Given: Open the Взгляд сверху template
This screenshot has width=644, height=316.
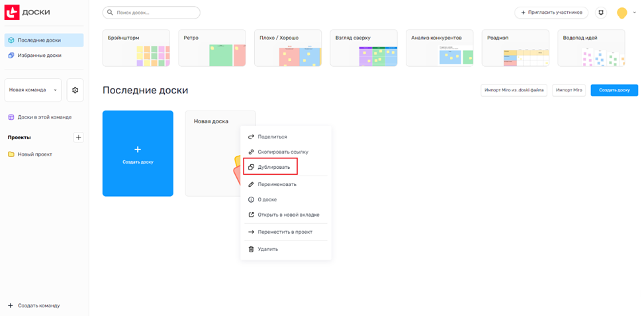Looking at the screenshot, I should click(x=363, y=48).
